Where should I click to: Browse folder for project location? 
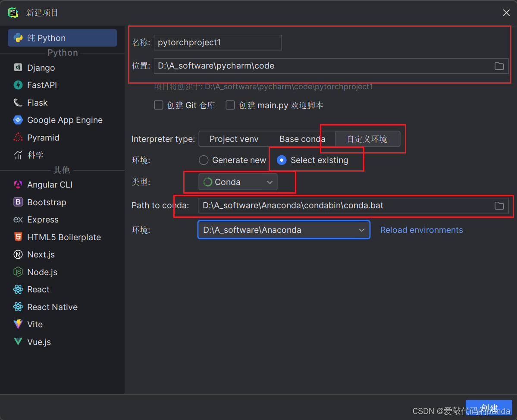coord(499,66)
